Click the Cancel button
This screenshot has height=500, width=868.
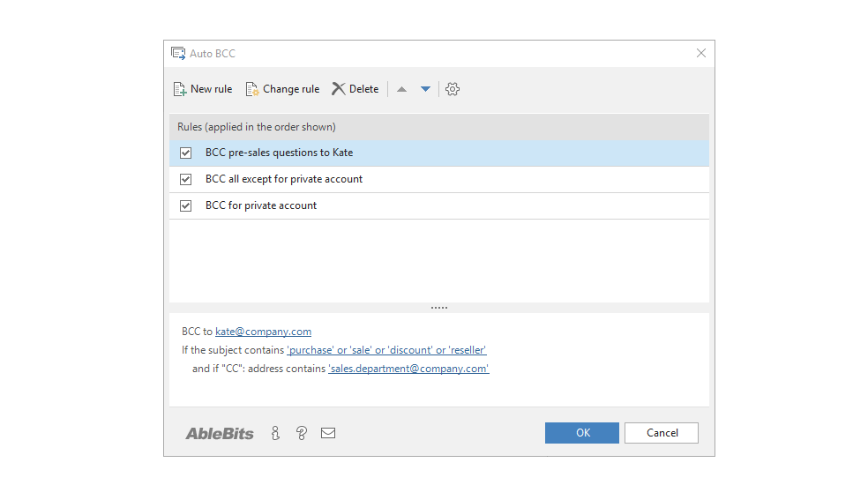pyautogui.click(x=662, y=433)
